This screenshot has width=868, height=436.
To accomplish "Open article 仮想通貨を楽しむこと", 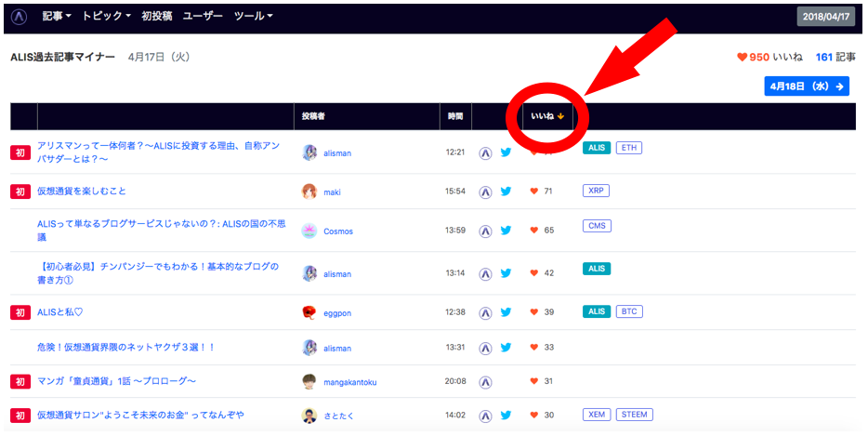I will pos(82,192).
